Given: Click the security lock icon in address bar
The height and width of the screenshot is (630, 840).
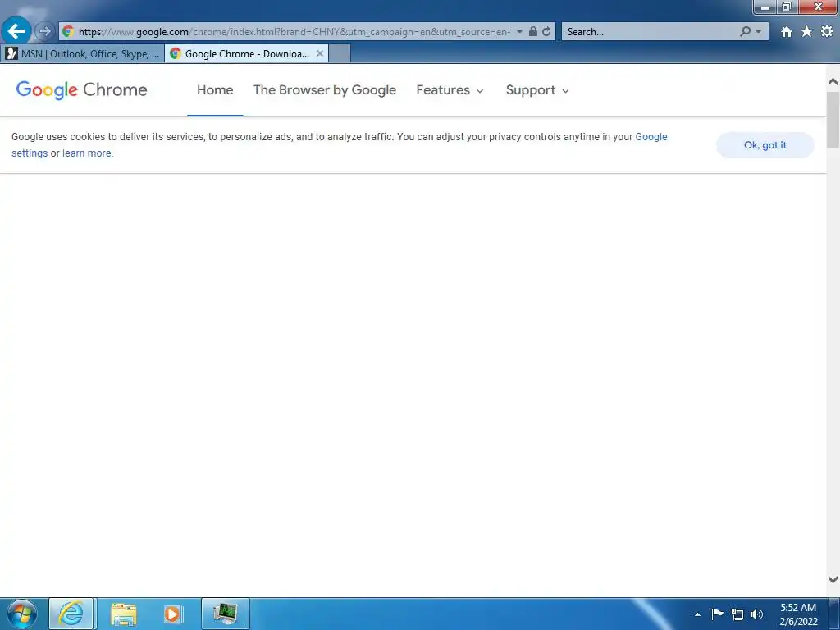Looking at the screenshot, I should (532, 32).
